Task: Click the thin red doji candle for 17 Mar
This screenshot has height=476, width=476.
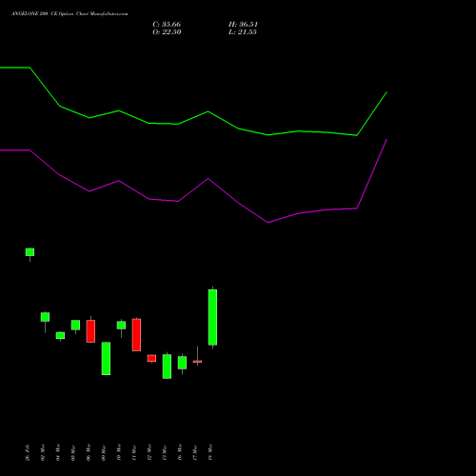Action: [197, 362]
